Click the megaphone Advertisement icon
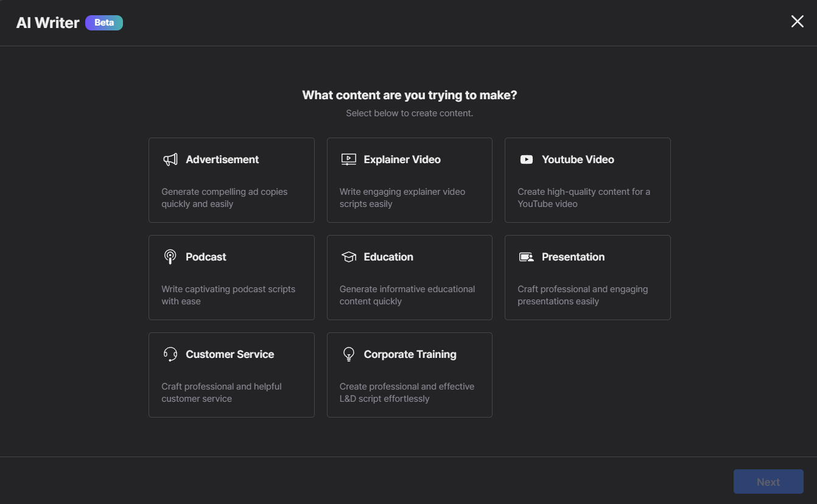Screen dimensions: 817x504 click(170, 159)
